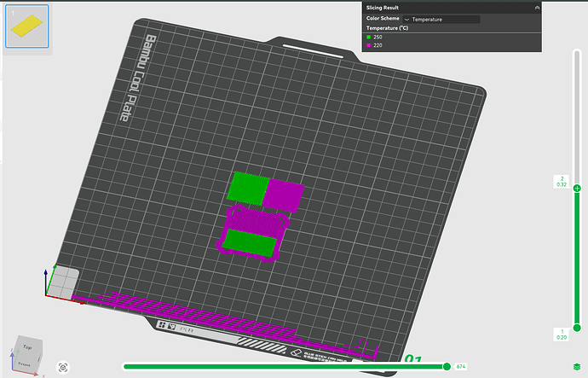Click the Front face of view cube
Viewport: 588px width, 378px height.
click(25, 363)
